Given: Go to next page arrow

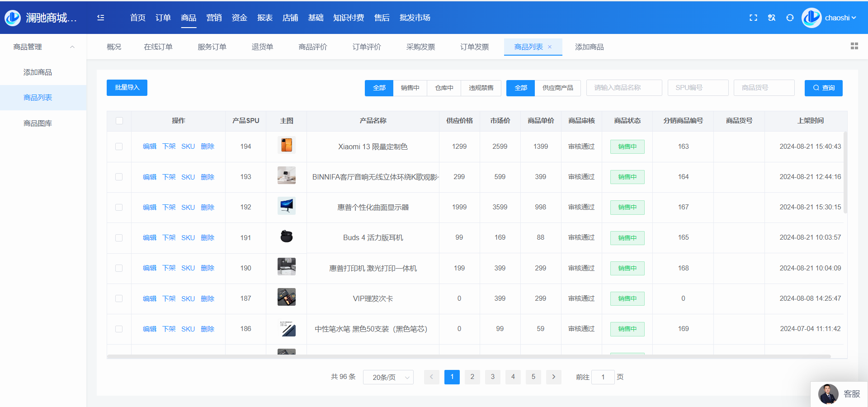Looking at the screenshot, I should tap(553, 377).
